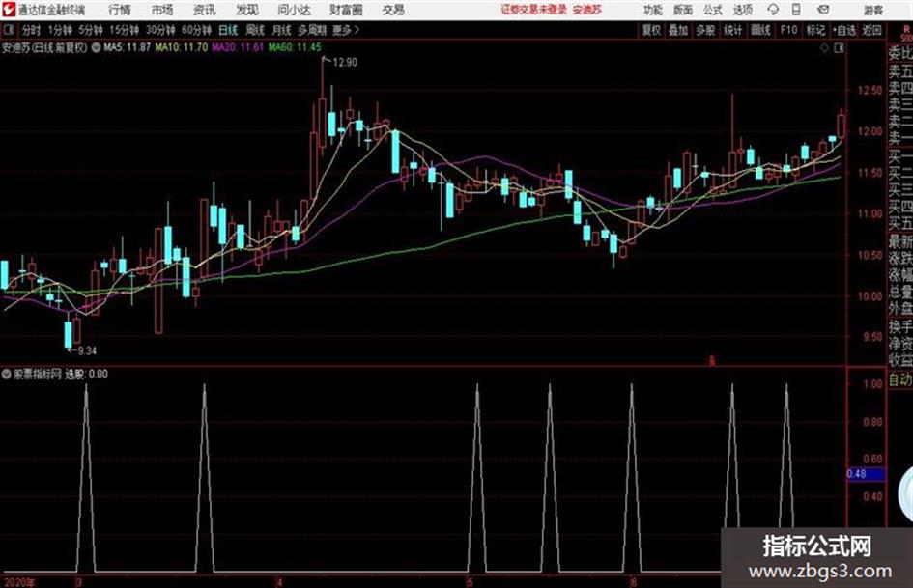Click the diamond icon at chart top right
This screenshot has width=913, height=588.
coord(824,48)
